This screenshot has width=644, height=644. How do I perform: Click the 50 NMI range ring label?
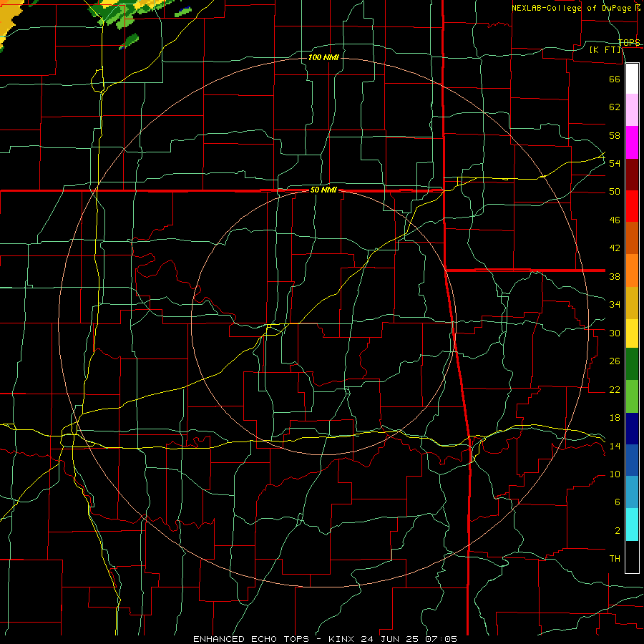pyautogui.click(x=323, y=190)
